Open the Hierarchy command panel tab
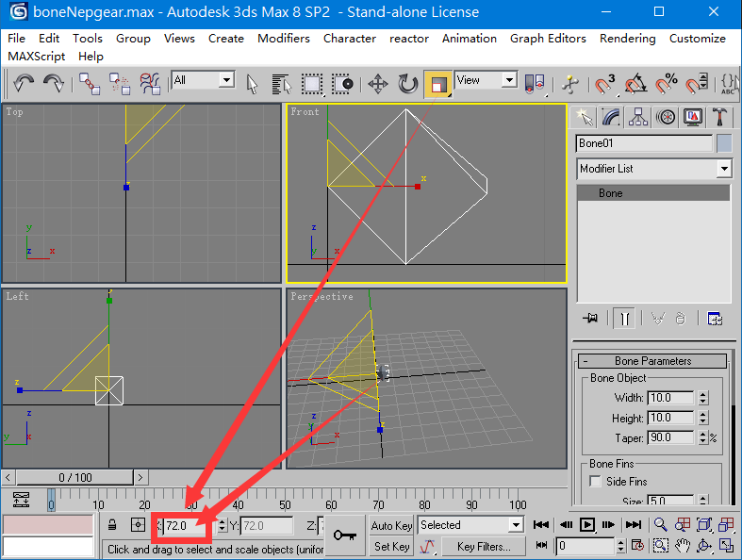Screen dimensions: 742x560 pos(639,117)
